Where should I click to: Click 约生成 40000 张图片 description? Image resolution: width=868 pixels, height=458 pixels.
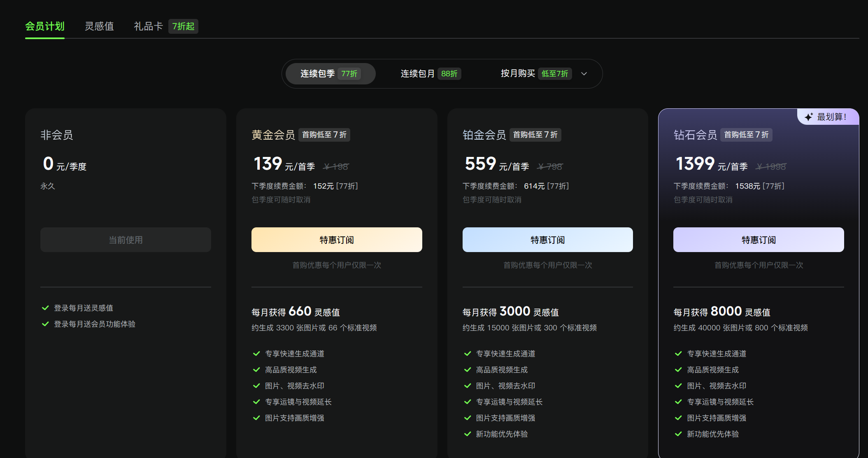740,328
